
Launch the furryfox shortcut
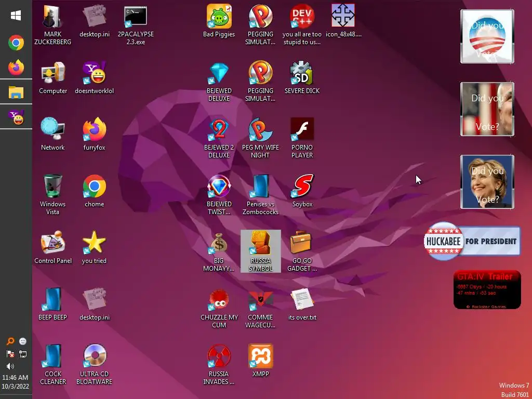pyautogui.click(x=95, y=135)
